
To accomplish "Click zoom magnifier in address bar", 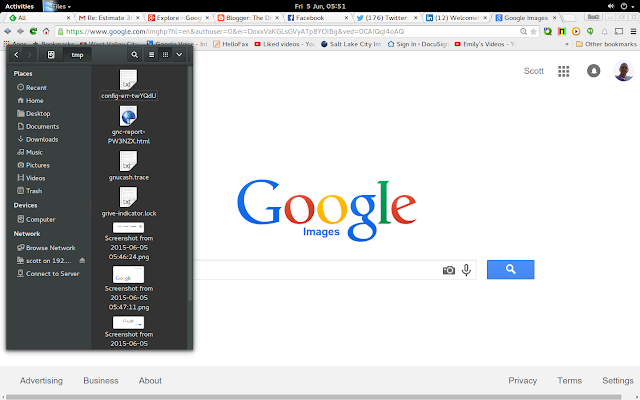I will click(523, 31).
